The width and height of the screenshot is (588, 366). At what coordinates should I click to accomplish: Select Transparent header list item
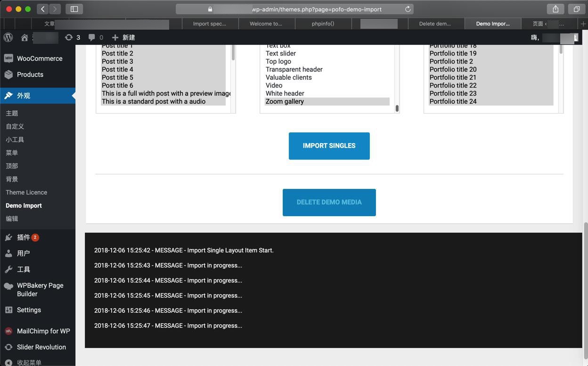[327, 69]
